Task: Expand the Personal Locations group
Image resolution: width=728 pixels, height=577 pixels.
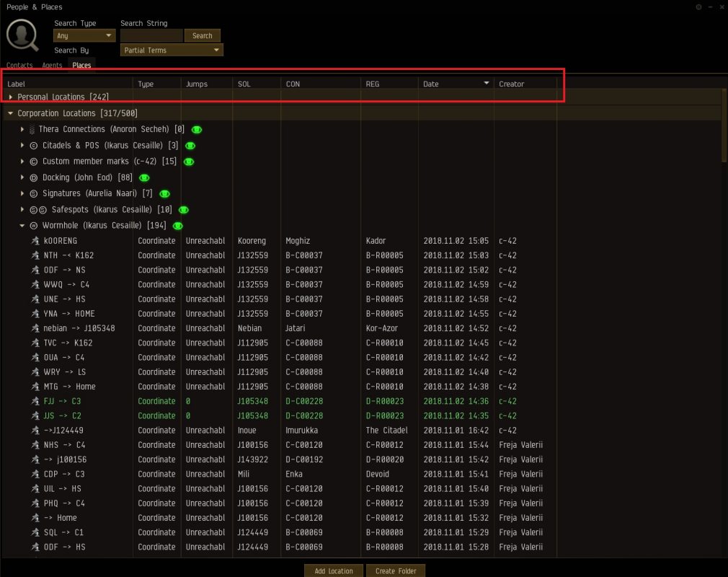Action: click(x=11, y=97)
